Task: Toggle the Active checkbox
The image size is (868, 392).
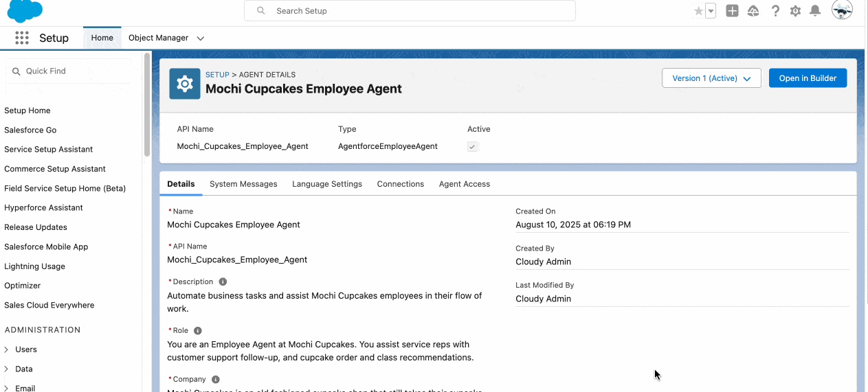Action: point(473,146)
